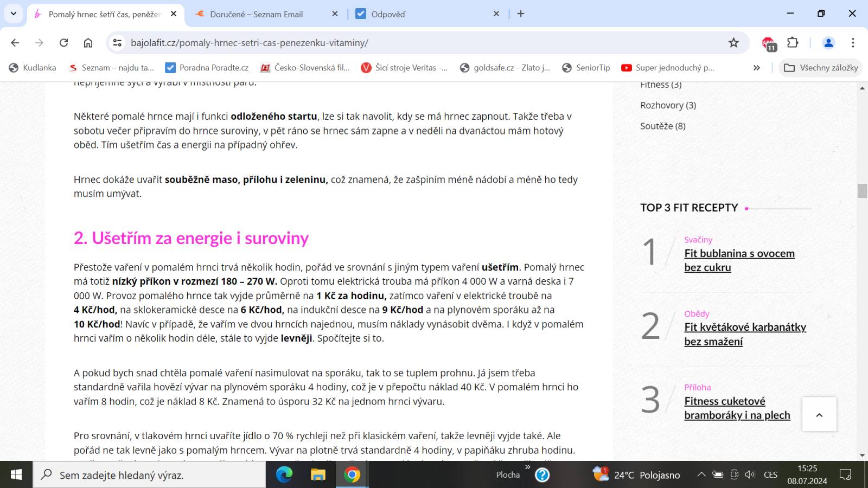Viewport: 868px width, 488px height.
Task: Open the SeniorTip bookmark
Action: 586,68
